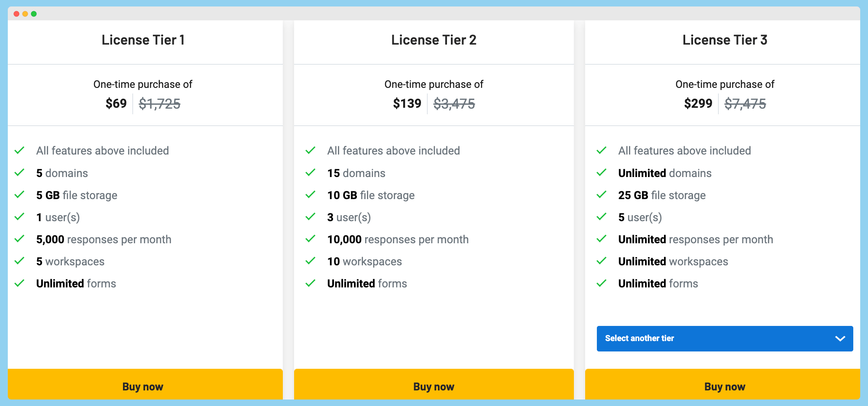Click the crossed-out $7,475 price
The height and width of the screenshot is (406, 868).
(745, 104)
